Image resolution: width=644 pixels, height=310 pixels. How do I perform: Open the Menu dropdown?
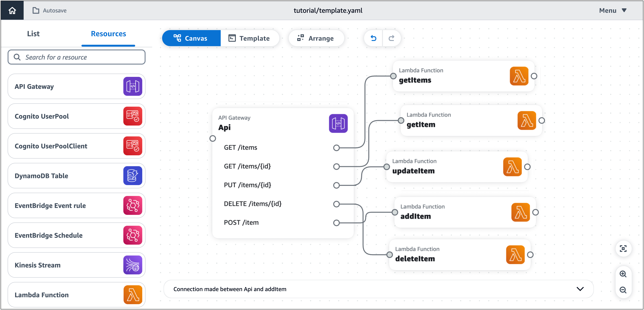click(612, 11)
